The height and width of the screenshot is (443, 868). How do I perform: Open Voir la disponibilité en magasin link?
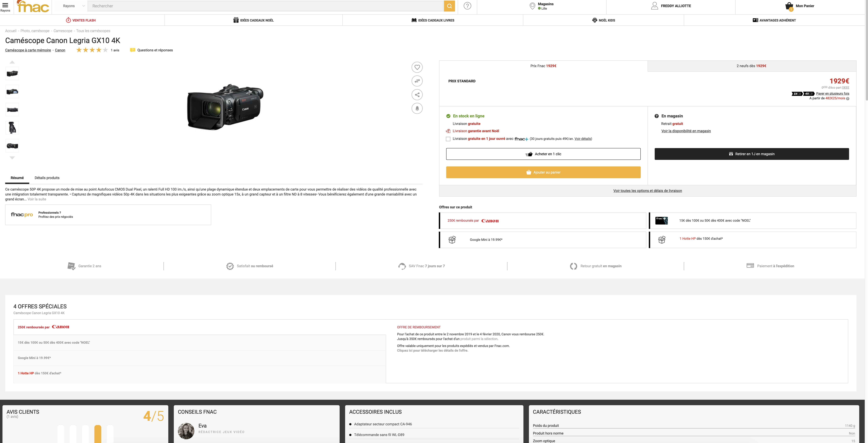(x=686, y=131)
